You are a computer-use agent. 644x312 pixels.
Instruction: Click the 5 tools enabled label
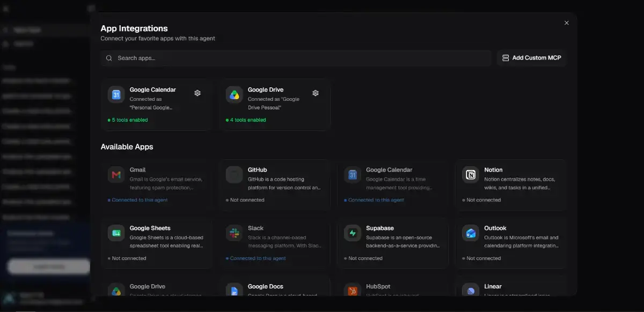click(x=130, y=120)
